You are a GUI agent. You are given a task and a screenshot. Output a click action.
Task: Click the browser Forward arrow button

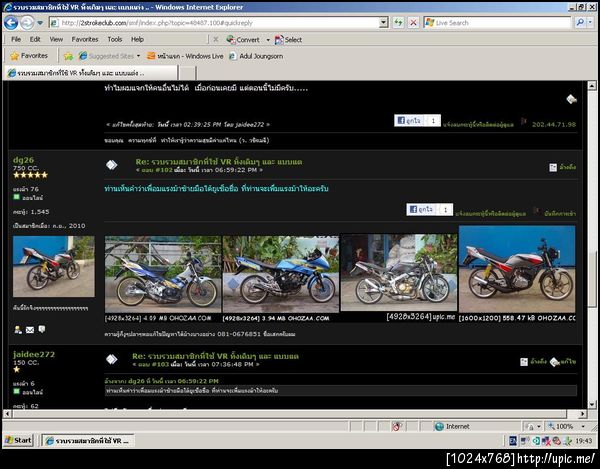coord(27,23)
